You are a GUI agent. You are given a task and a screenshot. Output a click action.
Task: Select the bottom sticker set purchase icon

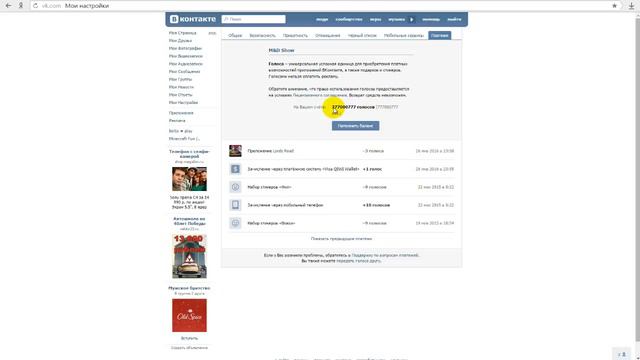coord(235,223)
